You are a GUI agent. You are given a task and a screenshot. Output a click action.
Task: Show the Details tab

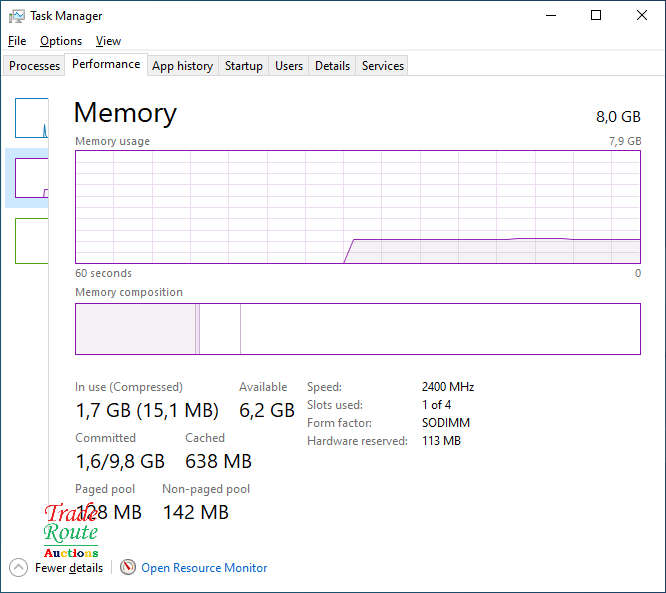(x=332, y=66)
